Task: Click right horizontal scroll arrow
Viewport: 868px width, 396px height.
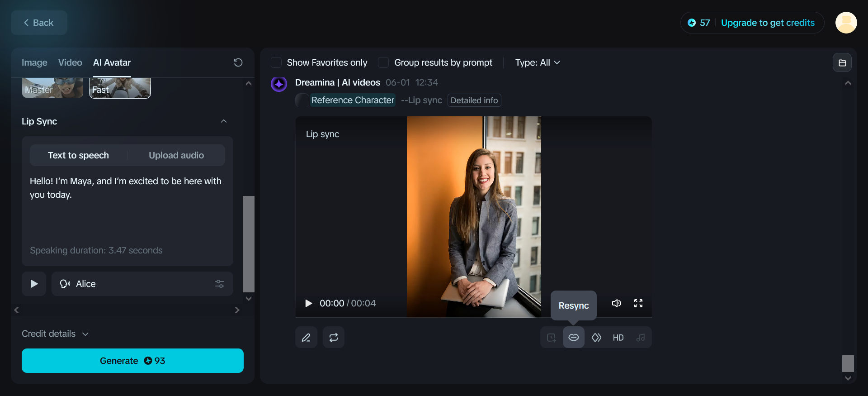Action: point(237,310)
